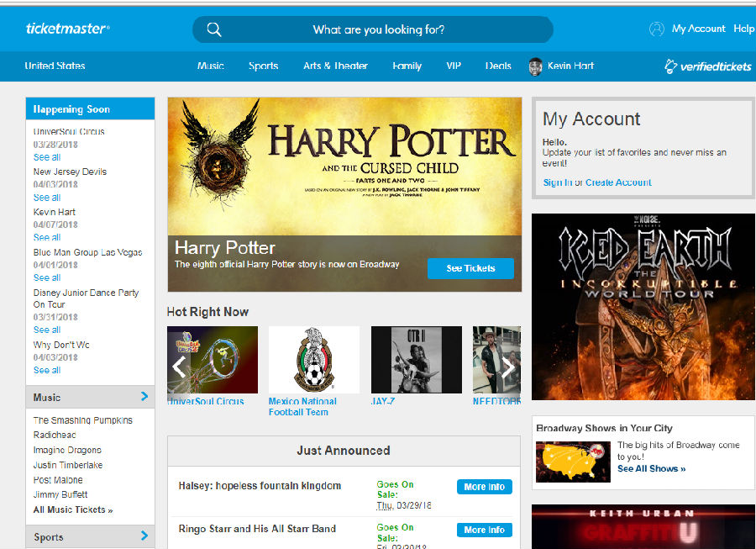The height and width of the screenshot is (549, 756).
Task: Open Imagine Dragons in Music list
Action: [x=67, y=450]
